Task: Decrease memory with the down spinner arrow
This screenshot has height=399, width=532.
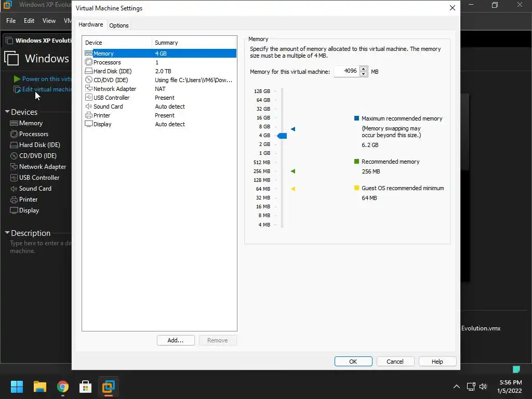Action: [363, 74]
